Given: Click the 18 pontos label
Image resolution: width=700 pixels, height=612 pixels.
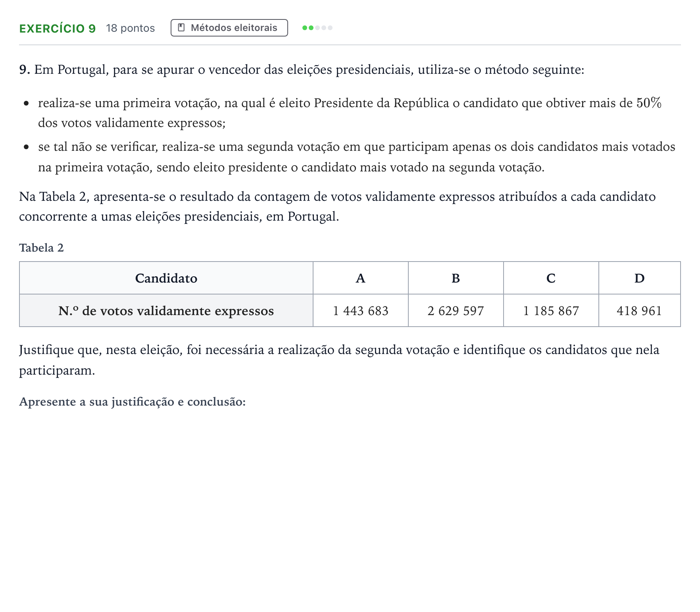Looking at the screenshot, I should click(130, 28).
